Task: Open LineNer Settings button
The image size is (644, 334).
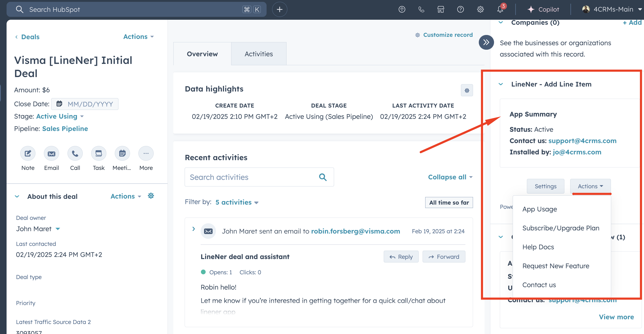Action: 546,186
